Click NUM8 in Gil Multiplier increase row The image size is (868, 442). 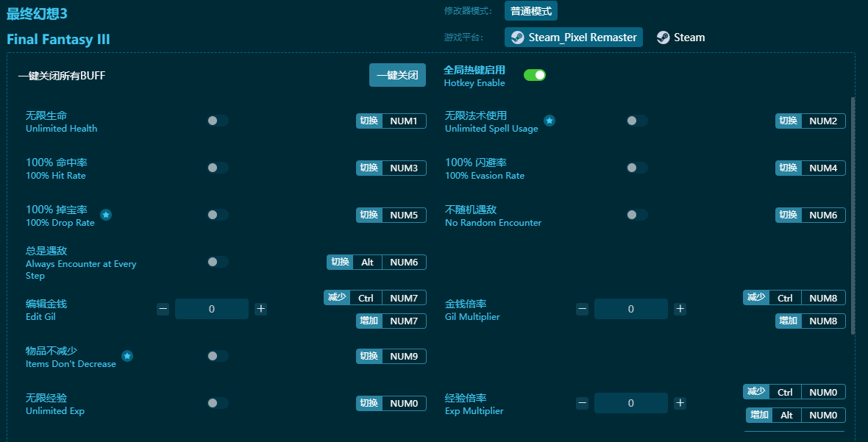coord(822,321)
